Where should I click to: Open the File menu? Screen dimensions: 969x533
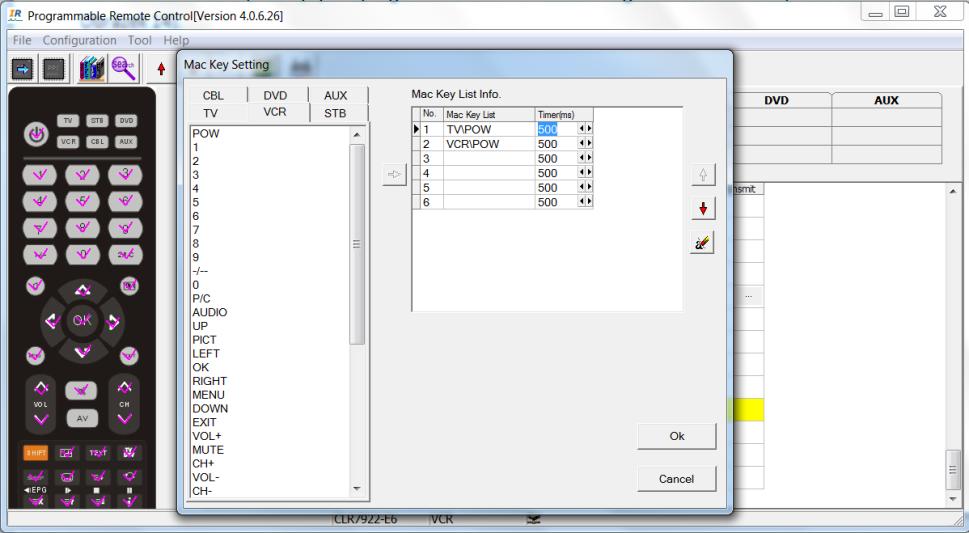[x=22, y=40]
